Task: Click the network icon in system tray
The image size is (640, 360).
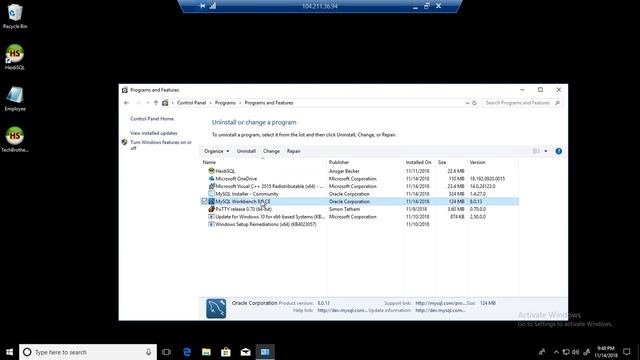Action: 566,352
